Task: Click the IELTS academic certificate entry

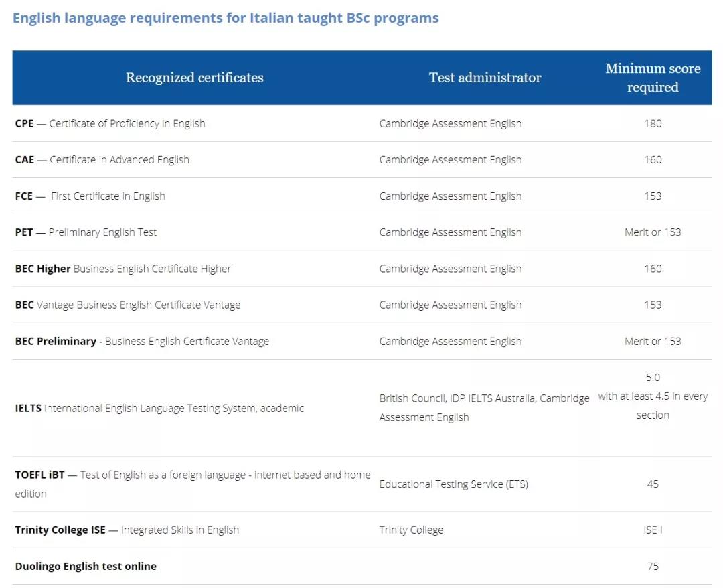Action: 159,408
